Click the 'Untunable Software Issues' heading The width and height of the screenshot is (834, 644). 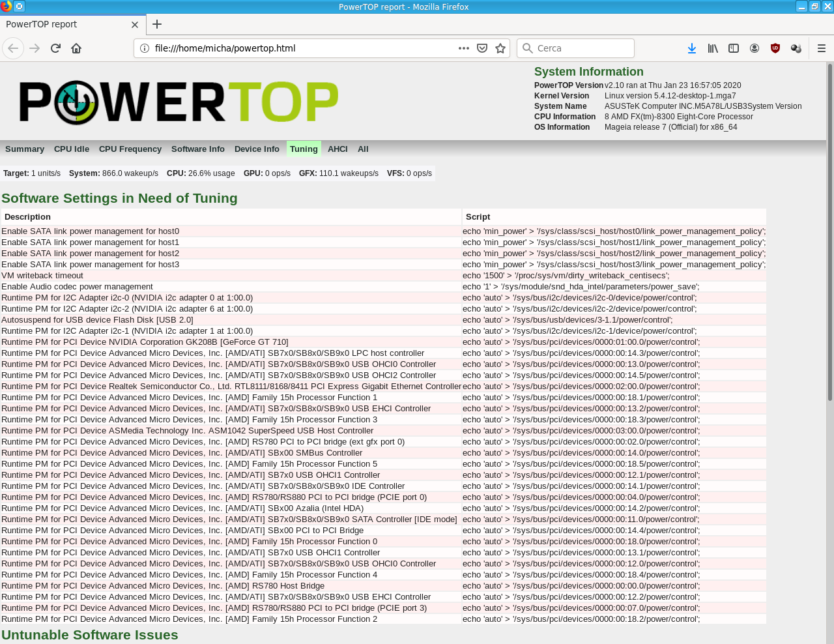[90, 635]
